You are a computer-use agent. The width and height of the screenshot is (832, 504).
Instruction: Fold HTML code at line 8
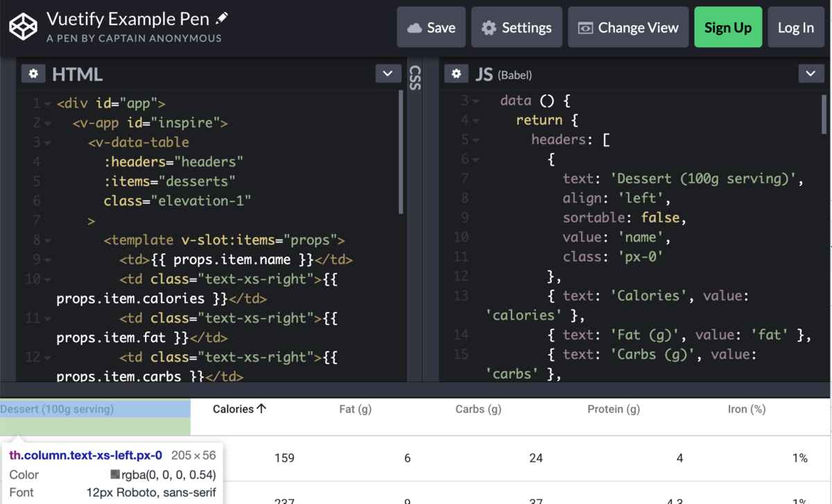48,241
